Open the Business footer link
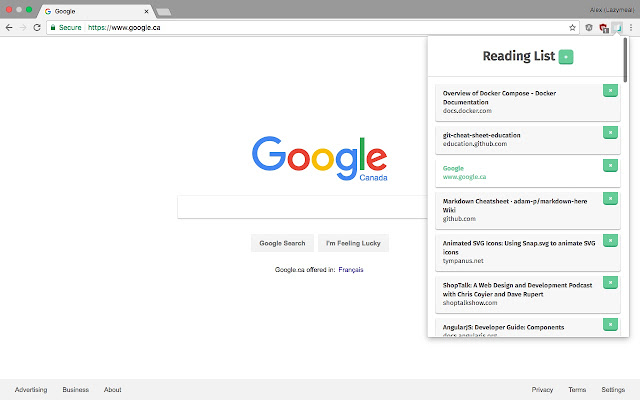 pyautogui.click(x=76, y=389)
